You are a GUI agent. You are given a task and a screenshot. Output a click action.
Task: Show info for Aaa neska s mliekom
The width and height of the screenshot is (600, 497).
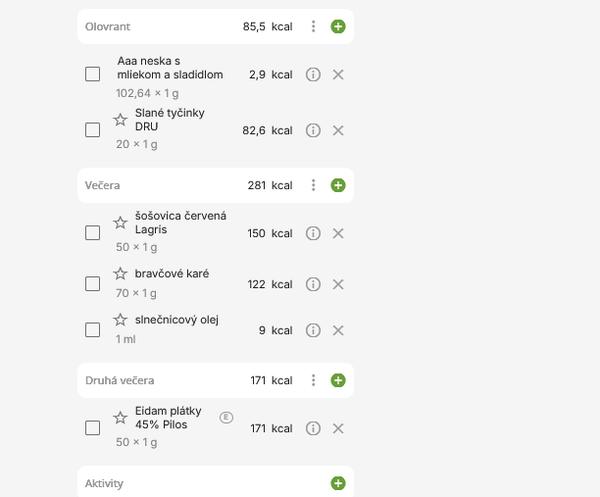(x=313, y=75)
